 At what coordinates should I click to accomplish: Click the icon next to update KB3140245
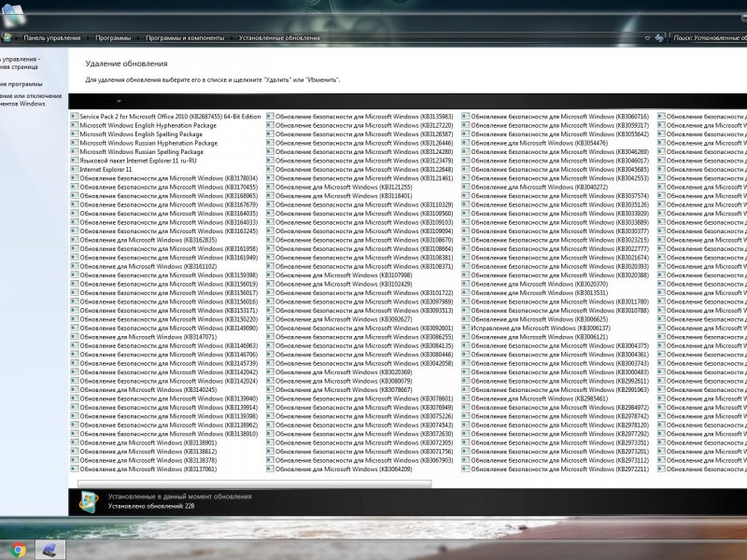[75, 389]
